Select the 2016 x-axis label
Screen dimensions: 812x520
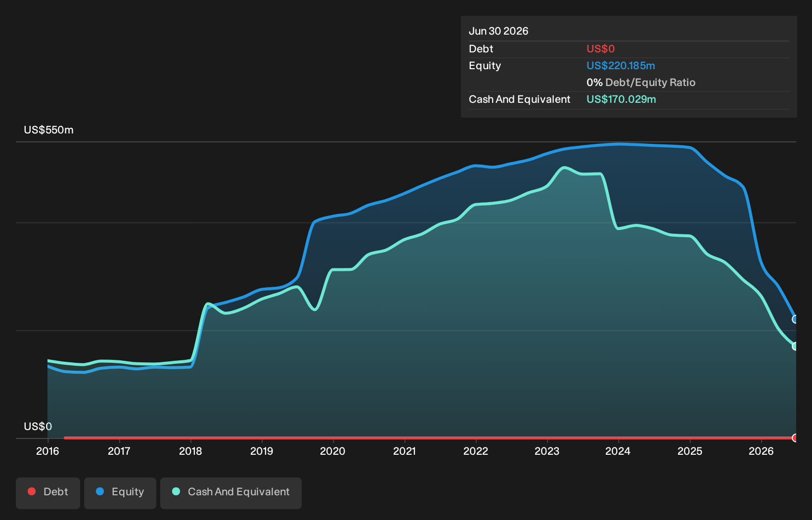coord(47,451)
